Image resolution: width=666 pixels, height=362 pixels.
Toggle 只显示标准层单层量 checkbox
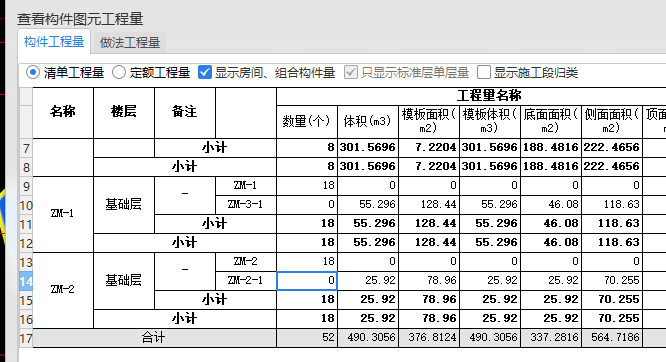(351, 73)
